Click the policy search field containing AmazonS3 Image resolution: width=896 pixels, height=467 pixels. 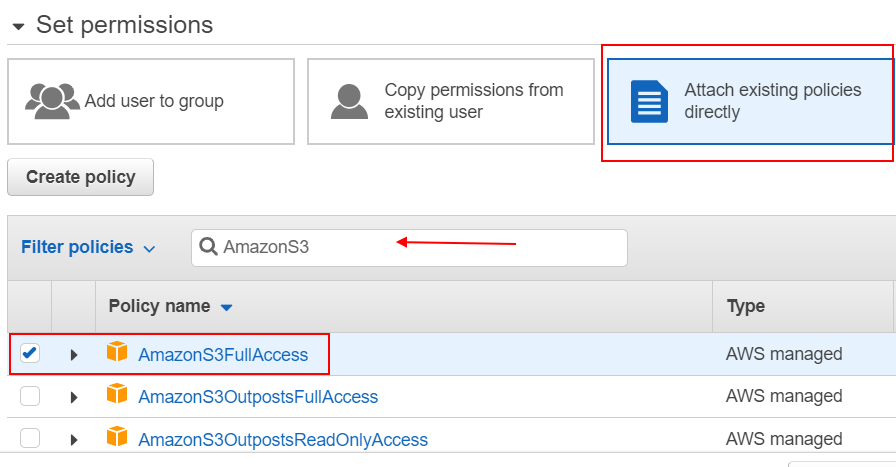(420, 247)
